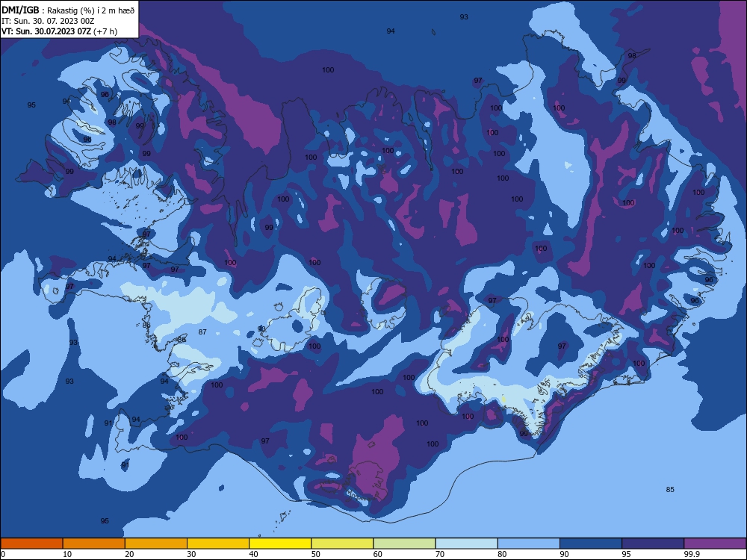
Task: Click the '70' legend tick label
Action: point(440,554)
